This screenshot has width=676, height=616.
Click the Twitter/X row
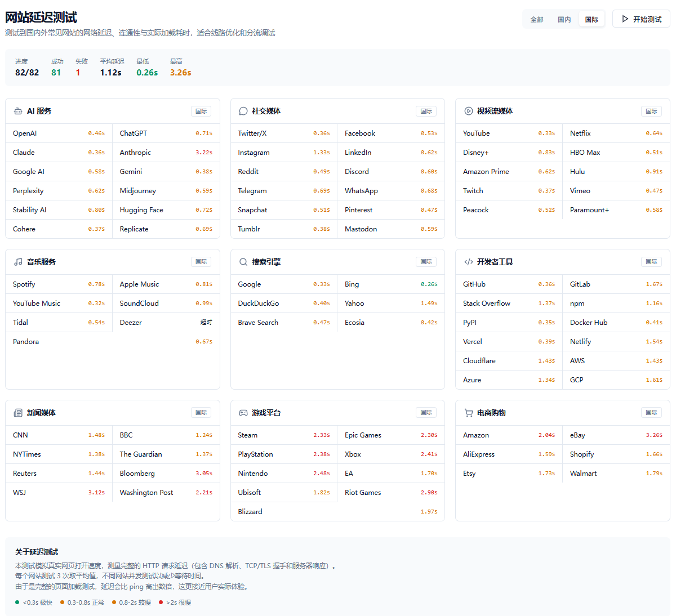[x=284, y=133]
